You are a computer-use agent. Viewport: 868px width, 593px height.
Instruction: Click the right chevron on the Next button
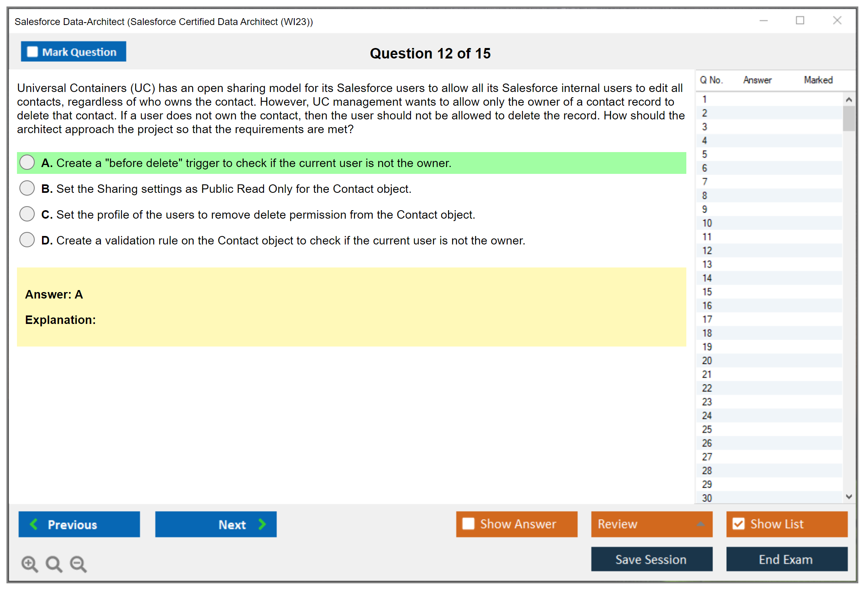click(x=262, y=524)
